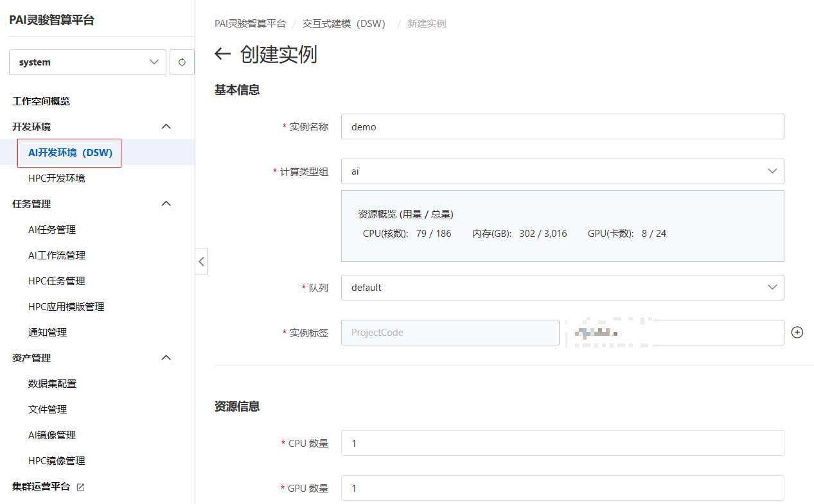Collapse the left sidebar with arrow handle
Viewport: 814px width, 504px height.
pos(201,261)
